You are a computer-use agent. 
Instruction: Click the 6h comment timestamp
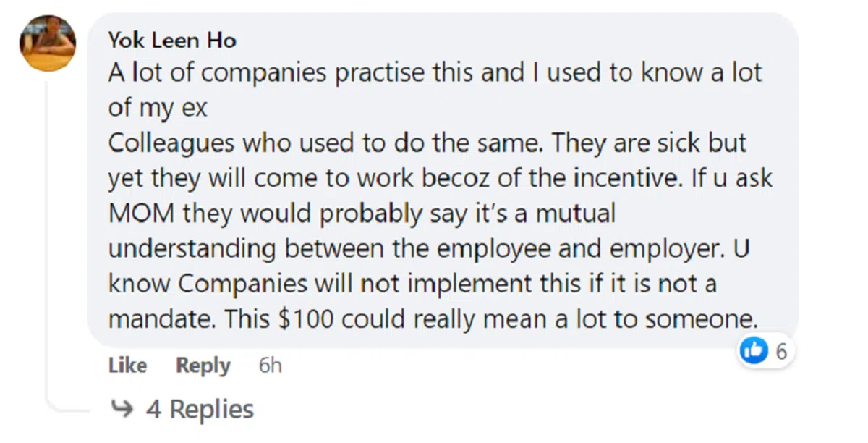270,366
